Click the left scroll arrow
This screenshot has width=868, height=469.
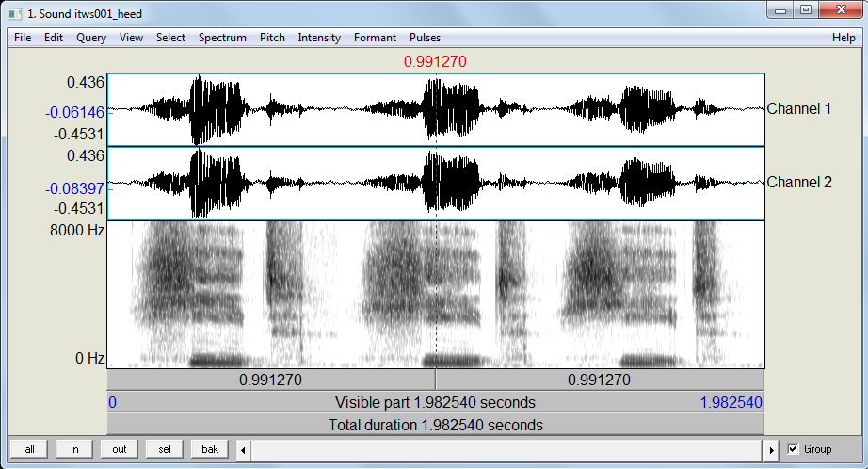coord(244,450)
